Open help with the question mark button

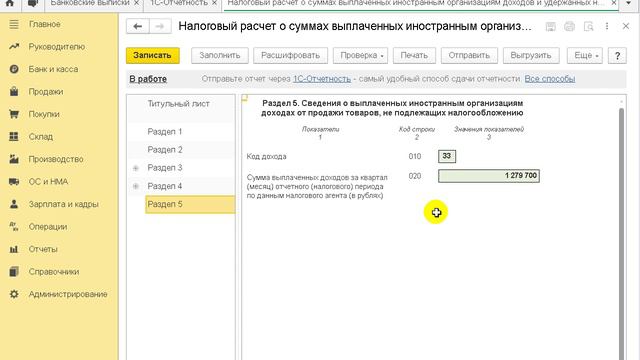coord(617,56)
